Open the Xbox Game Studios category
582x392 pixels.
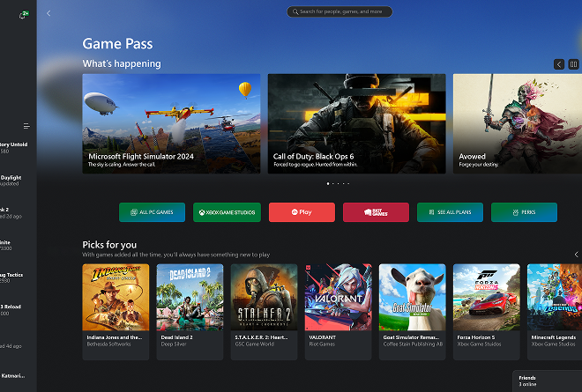tap(227, 212)
